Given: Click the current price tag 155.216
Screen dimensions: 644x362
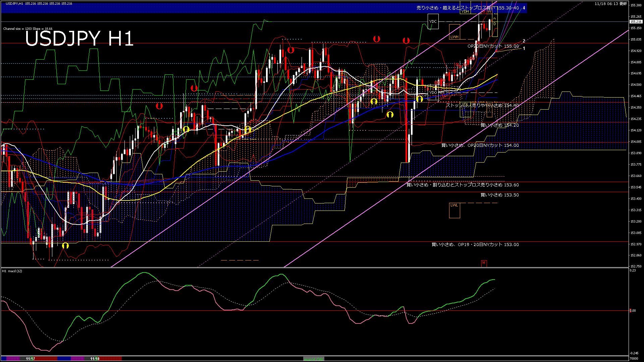Looking at the screenshot, I should pyautogui.click(x=636, y=21).
